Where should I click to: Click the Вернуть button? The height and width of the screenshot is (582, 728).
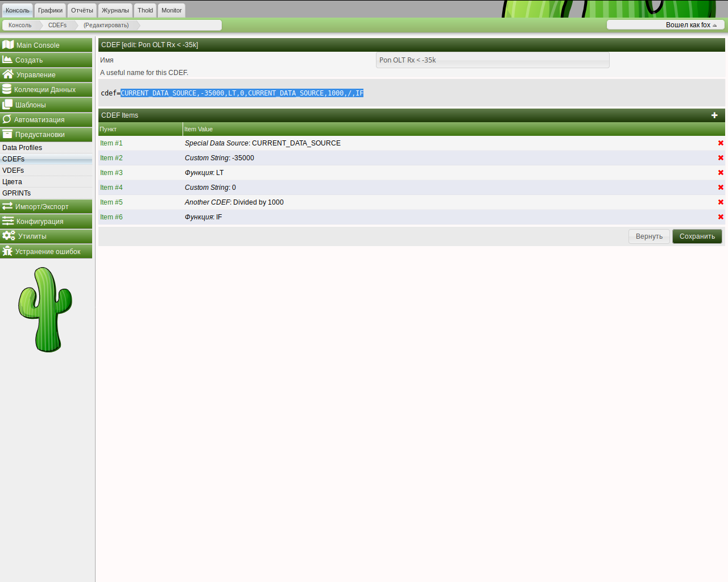pyautogui.click(x=649, y=236)
